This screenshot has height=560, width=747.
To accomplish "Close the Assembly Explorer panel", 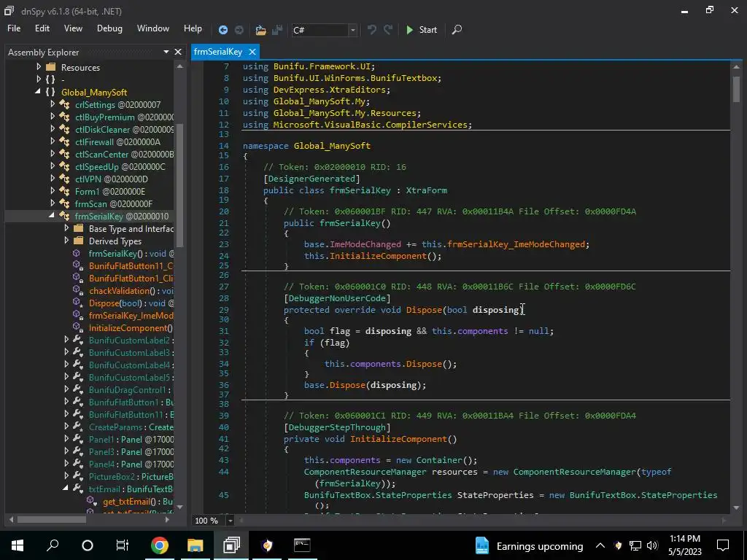I will pyautogui.click(x=178, y=52).
